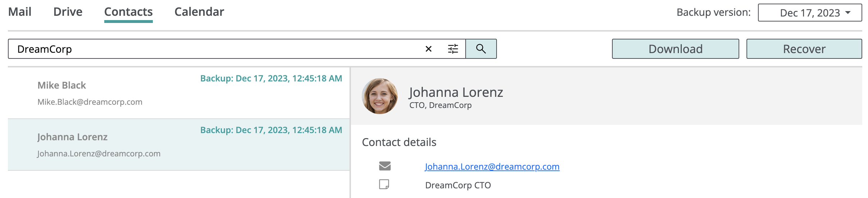The image size is (868, 198).
Task: Select the Johanna Lorenz contact row
Action: click(179, 145)
